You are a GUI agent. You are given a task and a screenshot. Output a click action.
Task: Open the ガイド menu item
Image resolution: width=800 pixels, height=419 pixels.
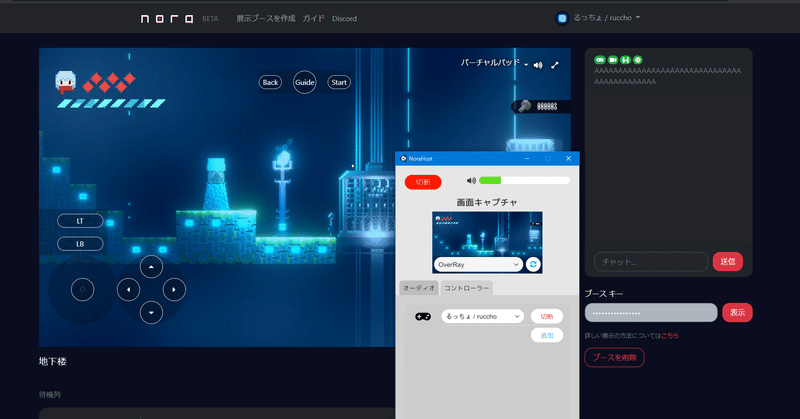(x=313, y=18)
